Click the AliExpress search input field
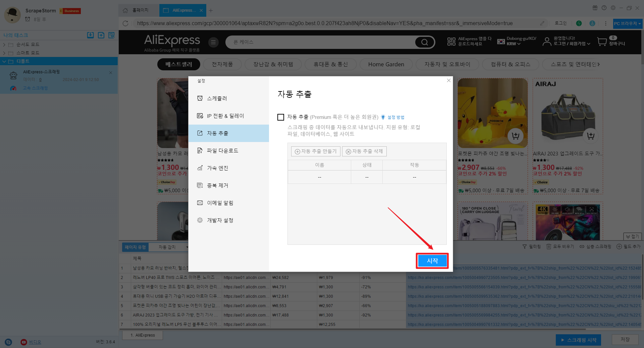Viewport: 644px width, 348px height. pos(320,42)
